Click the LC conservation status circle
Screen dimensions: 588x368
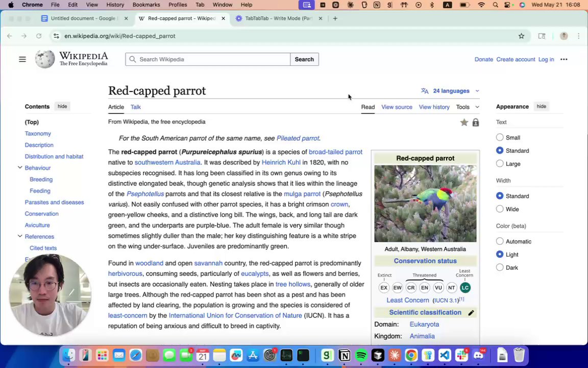coord(465,288)
